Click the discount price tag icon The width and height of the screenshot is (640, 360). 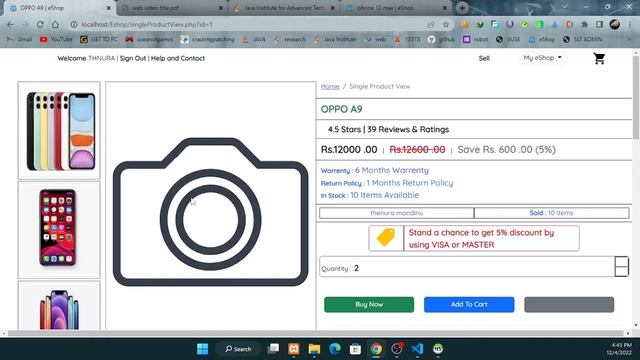coord(386,238)
